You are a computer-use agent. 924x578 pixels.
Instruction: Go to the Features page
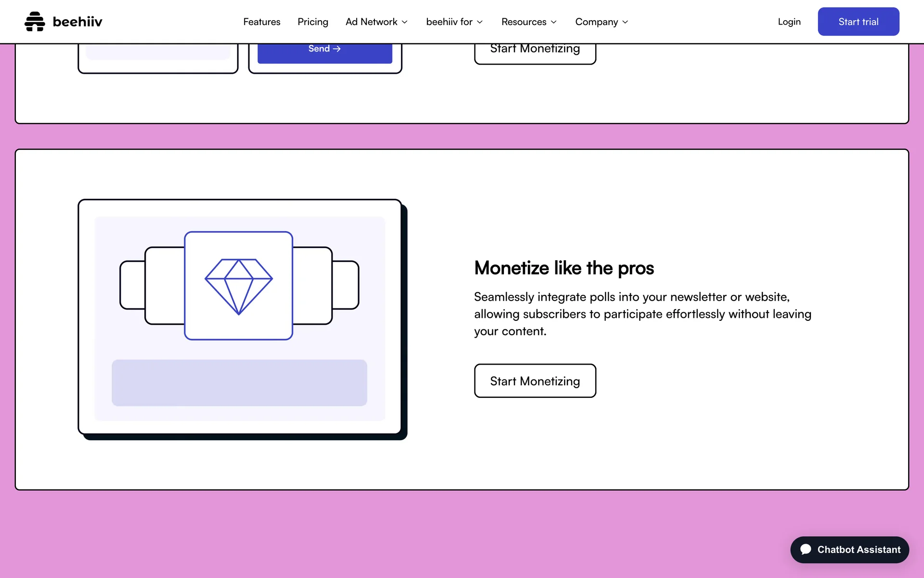261,22
